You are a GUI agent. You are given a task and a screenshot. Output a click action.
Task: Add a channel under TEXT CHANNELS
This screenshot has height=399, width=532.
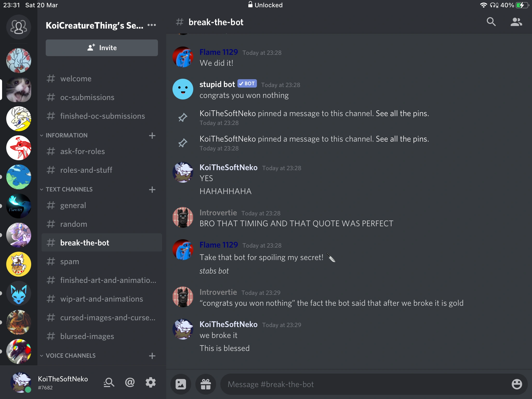coord(152,190)
